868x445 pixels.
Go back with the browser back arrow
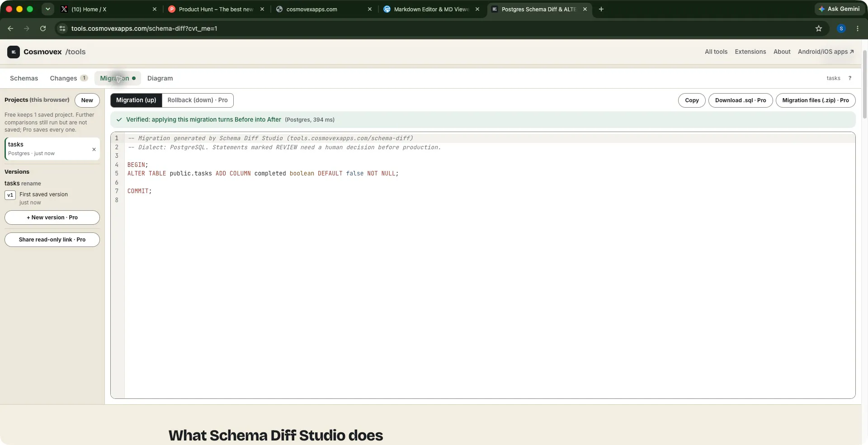point(10,28)
